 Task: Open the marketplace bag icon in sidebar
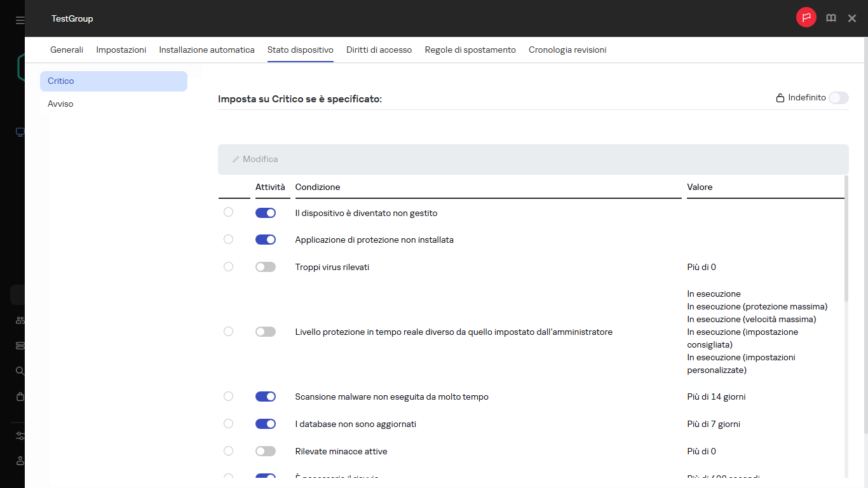click(x=19, y=396)
